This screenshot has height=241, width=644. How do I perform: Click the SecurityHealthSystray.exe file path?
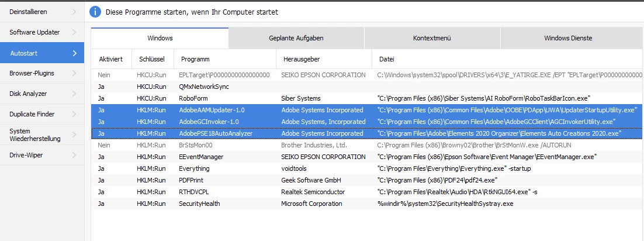(x=445, y=204)
